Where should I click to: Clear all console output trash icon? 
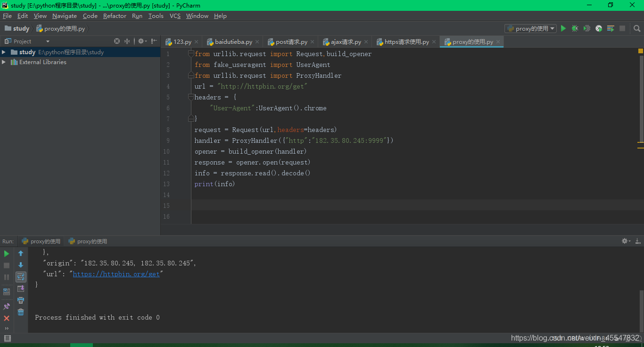click(x=21, y=312)
